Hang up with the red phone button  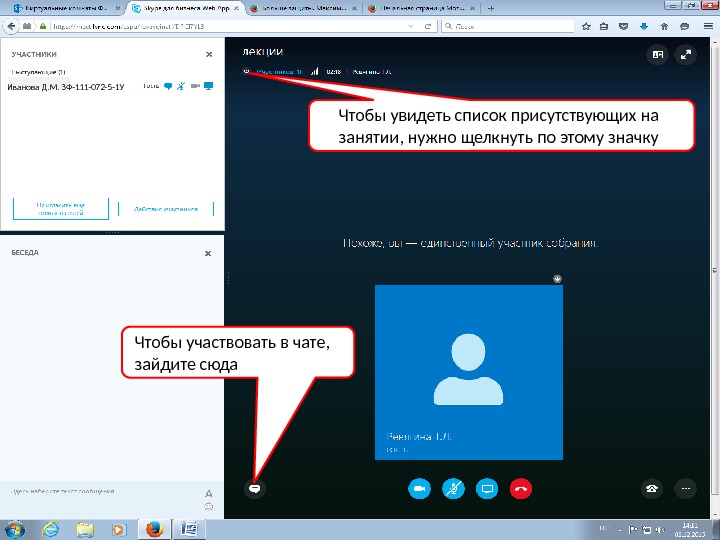[x=521, y=489]
